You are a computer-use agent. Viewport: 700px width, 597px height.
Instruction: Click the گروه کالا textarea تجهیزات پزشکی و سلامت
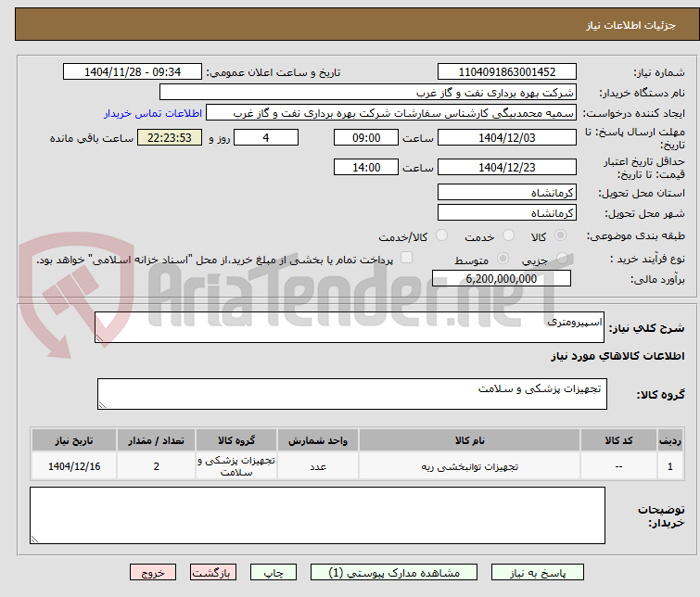351,394
